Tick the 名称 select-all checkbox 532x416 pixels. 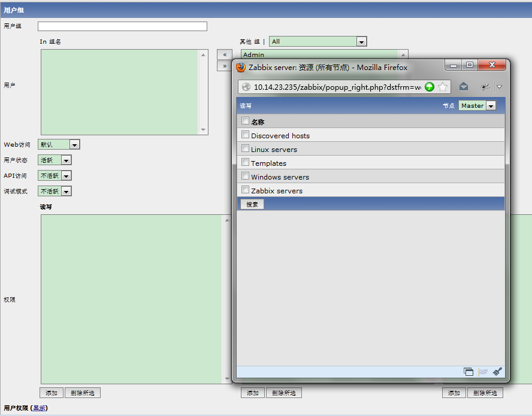(245, 121)
